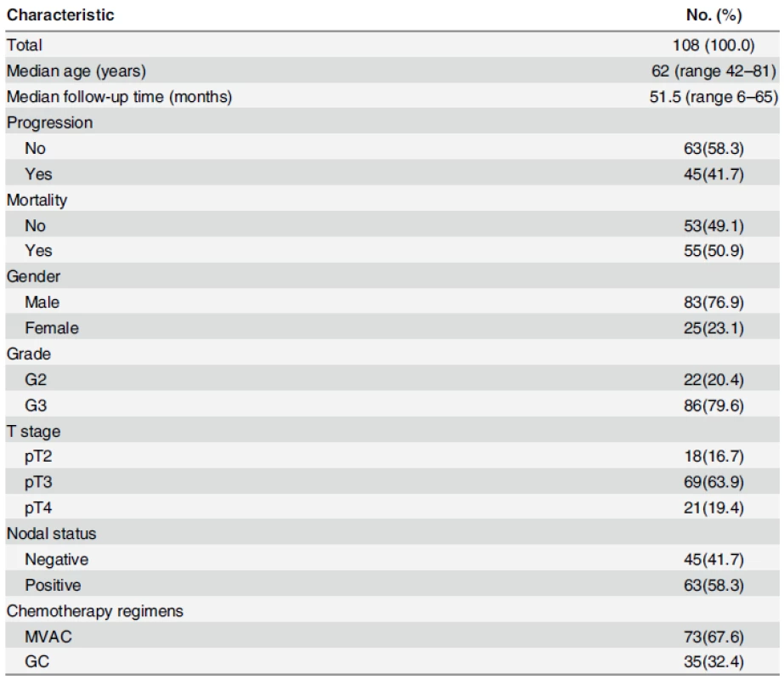
Task: Click the Characteristic column header
Action: [60, 15]
